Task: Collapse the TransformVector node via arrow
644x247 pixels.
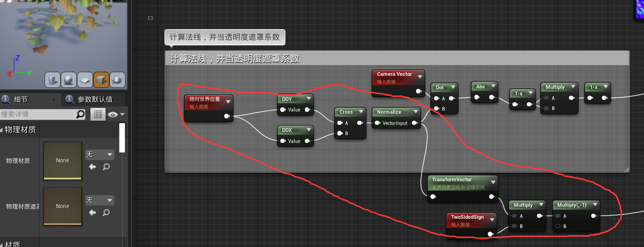Action: pyautogui.click(x=492, y=182)
